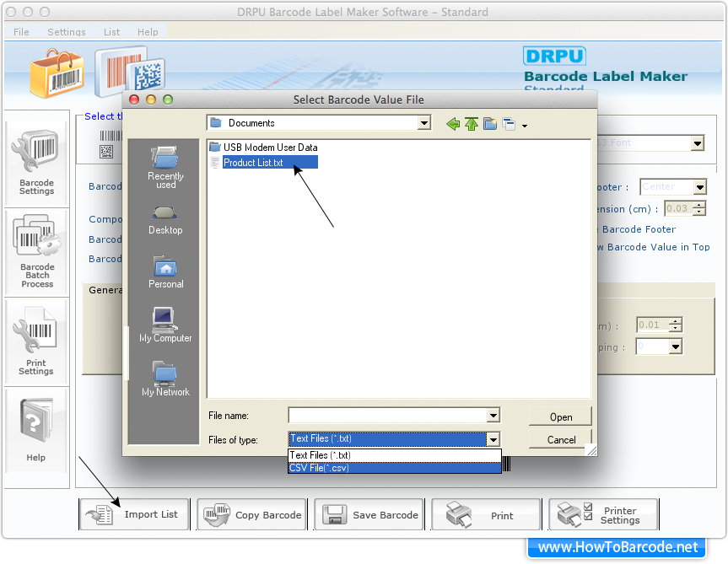Choose CSV File(*.csv) option
The width and height of the screenshot is (728, 564).
(x=395, y=468)
